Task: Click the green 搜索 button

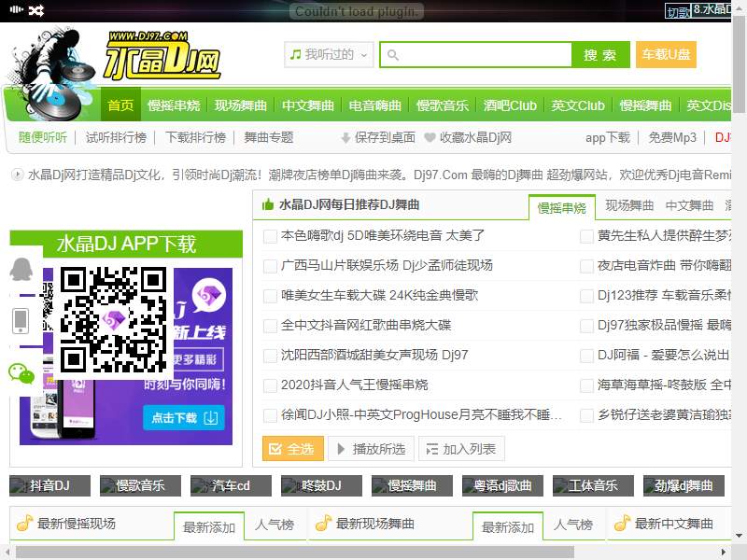Action: click(600, 55)
